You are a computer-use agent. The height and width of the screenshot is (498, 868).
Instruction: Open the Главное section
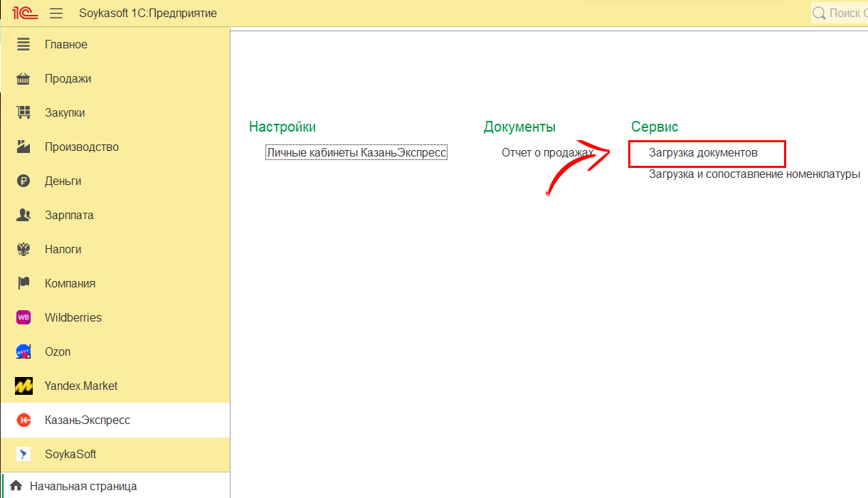coord(115,44)
